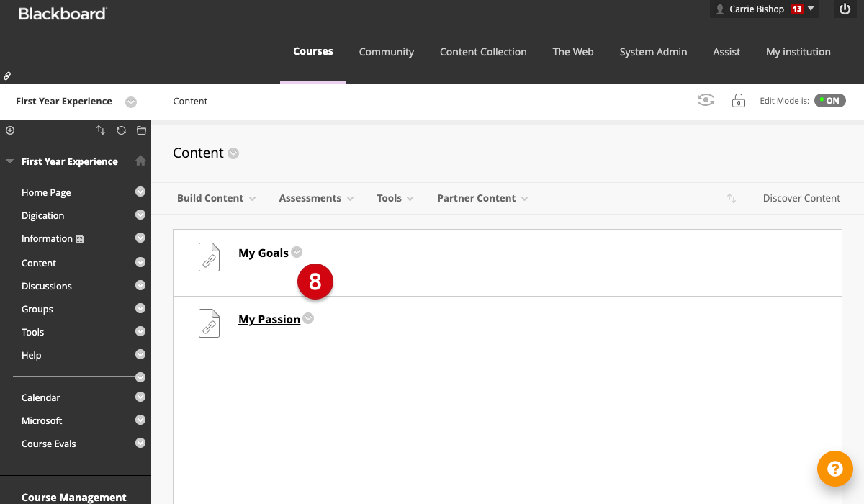The width and height of the screenshot is (864, 504).
Task: Open course menu in new window via folder icon
Action: (141, 130)
